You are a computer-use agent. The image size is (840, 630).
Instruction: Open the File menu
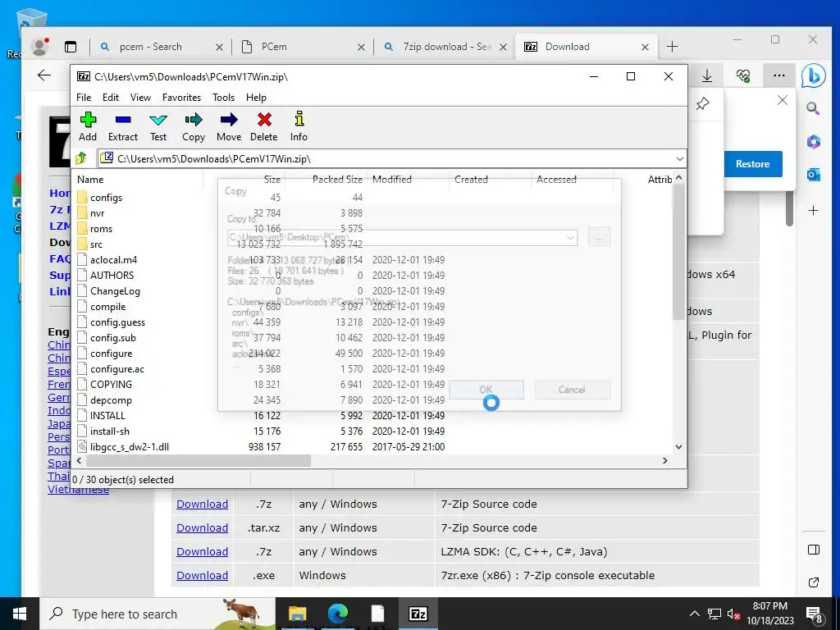point(84,98)
